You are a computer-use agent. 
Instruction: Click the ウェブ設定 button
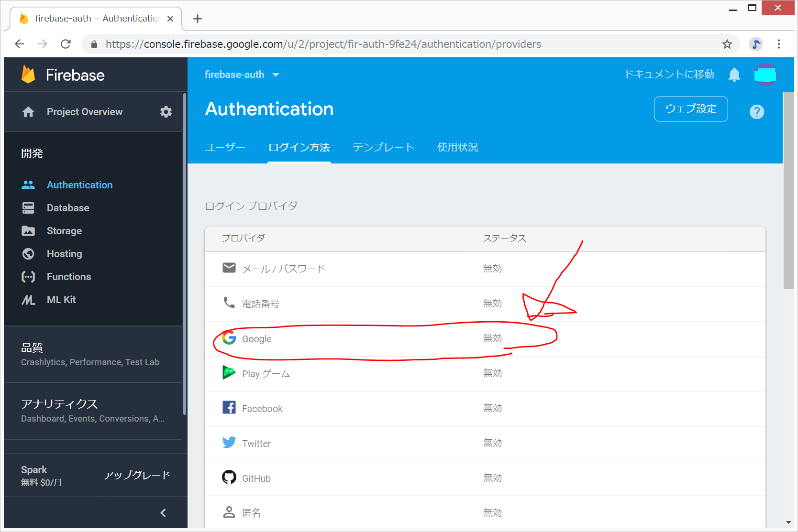coord(690,109)
